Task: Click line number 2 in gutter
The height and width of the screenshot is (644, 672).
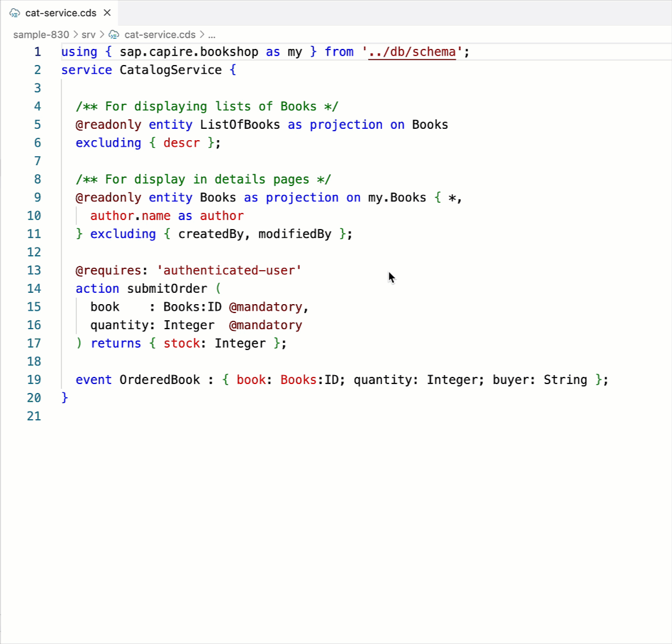Action: click(x=38, y=70)
